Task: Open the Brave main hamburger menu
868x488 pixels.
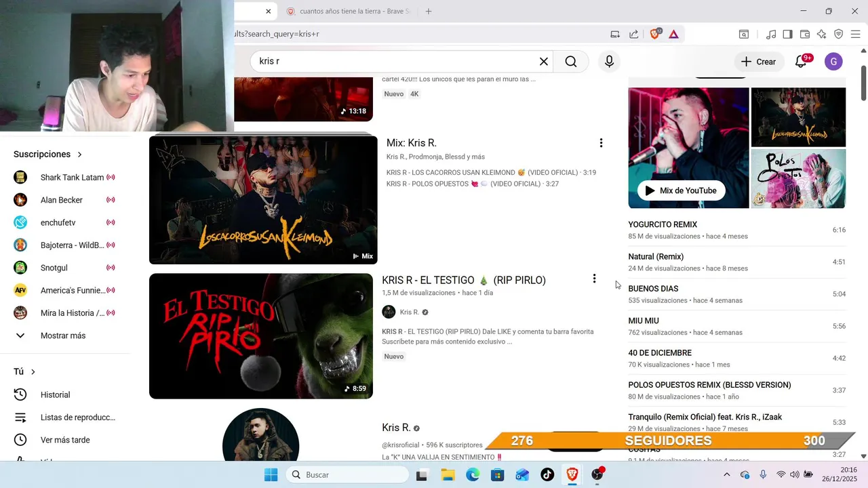Action: pyautogui.click(x=855, y=34)
